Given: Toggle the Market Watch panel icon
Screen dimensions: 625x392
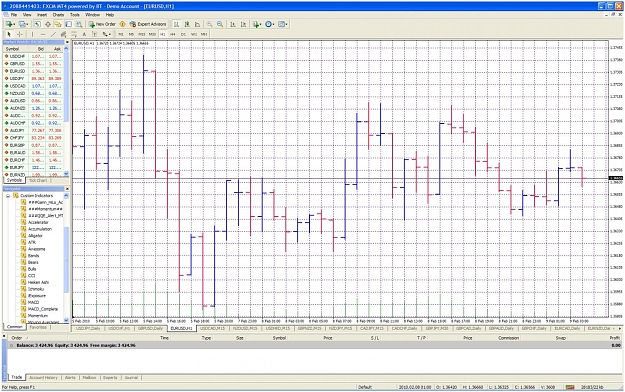Looking at the screenshot, I should 37,24.
